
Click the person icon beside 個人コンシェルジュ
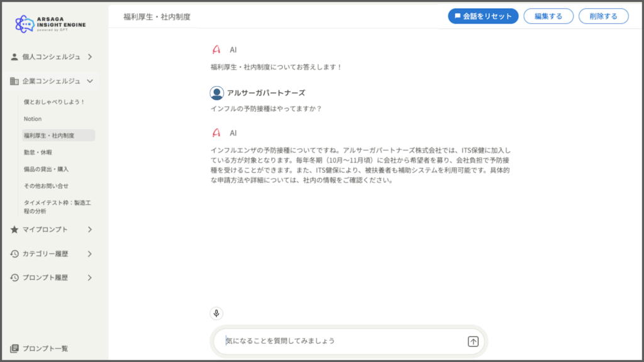click(14, 57)
